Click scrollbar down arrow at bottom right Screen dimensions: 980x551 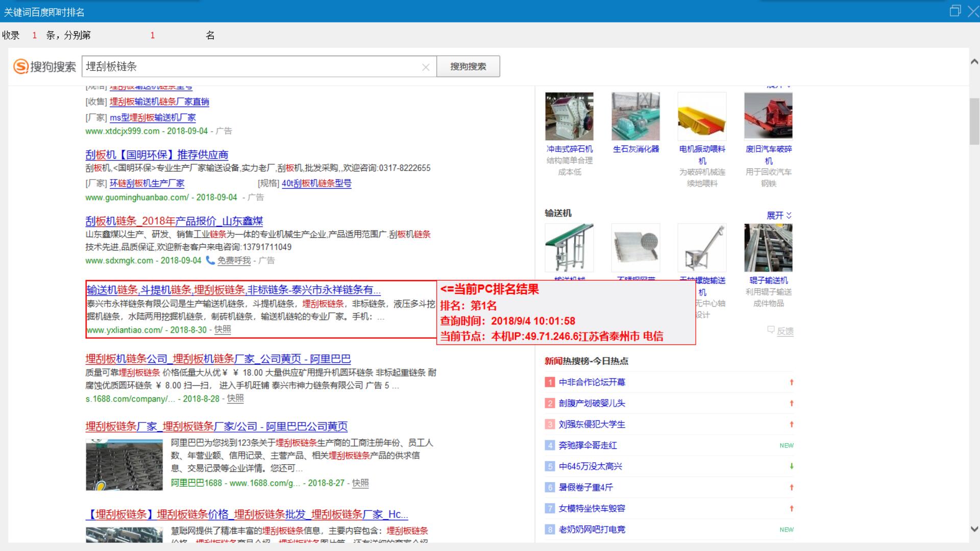click(974, 529)
